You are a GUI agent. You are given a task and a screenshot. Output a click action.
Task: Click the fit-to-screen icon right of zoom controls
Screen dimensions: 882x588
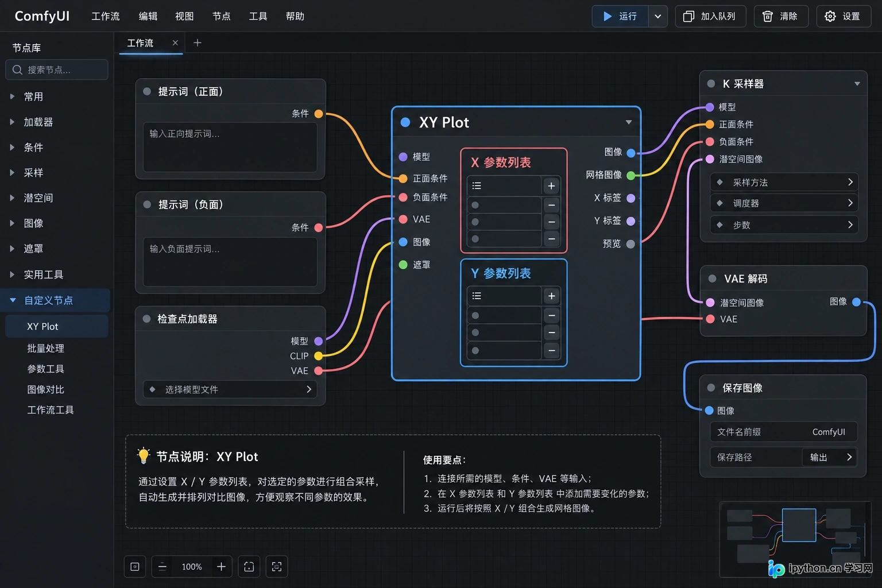click(x=249, y=567)
